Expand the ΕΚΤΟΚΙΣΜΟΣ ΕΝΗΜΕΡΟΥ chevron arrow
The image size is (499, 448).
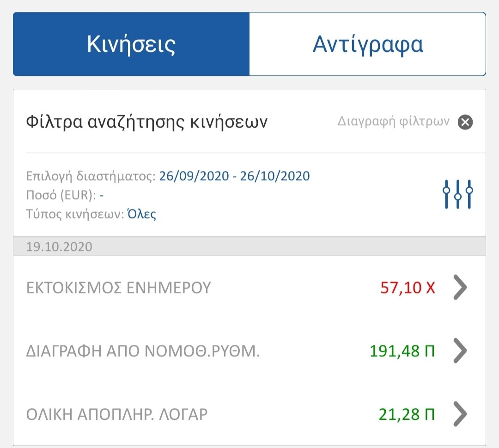point(460,287)
